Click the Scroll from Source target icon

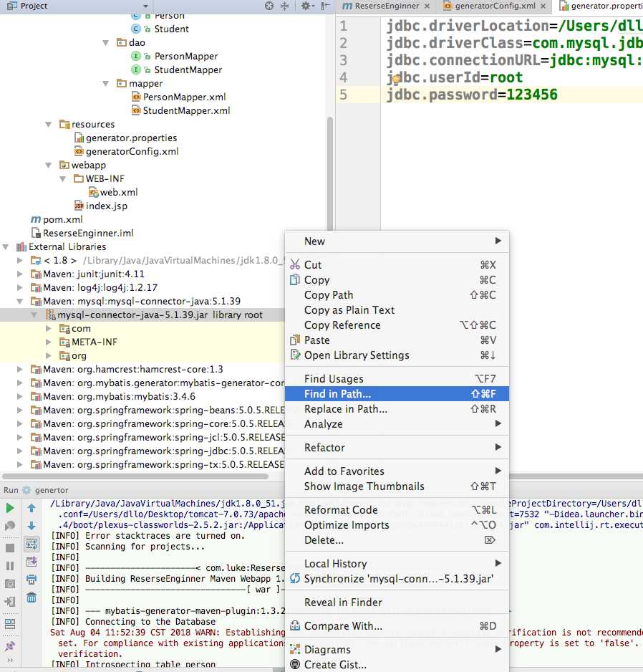click(x=269, y=6)
